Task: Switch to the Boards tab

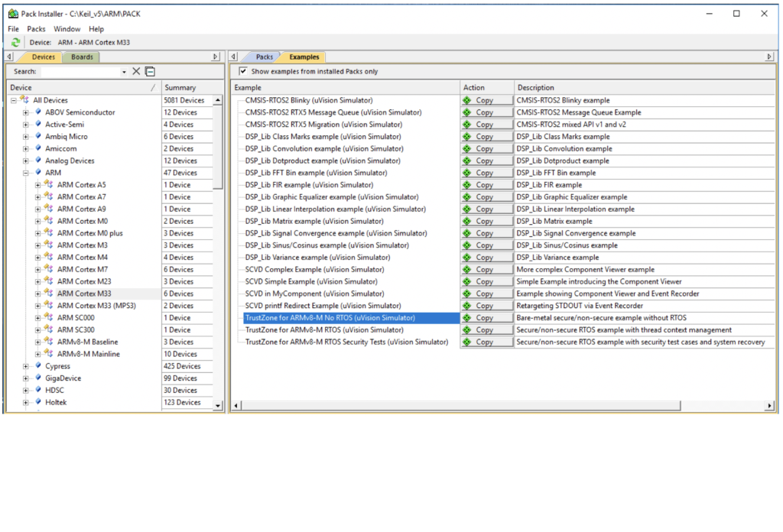Action: [x=81, y=56]
